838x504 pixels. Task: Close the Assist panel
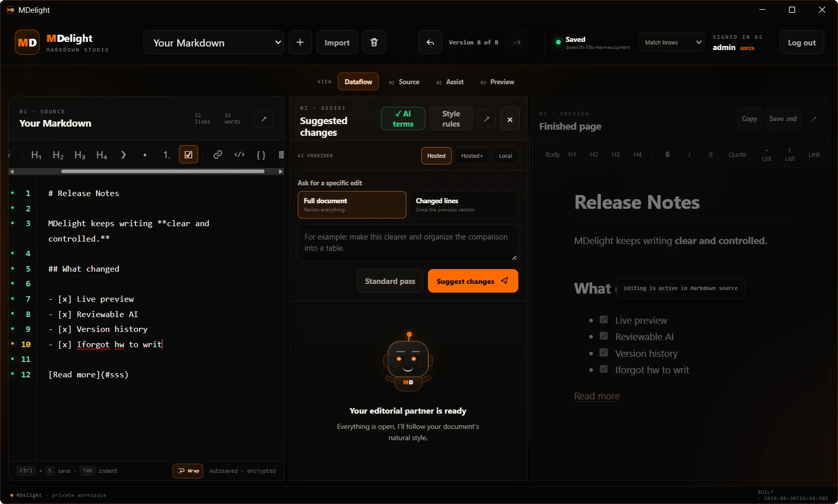(x=510, y=119)
